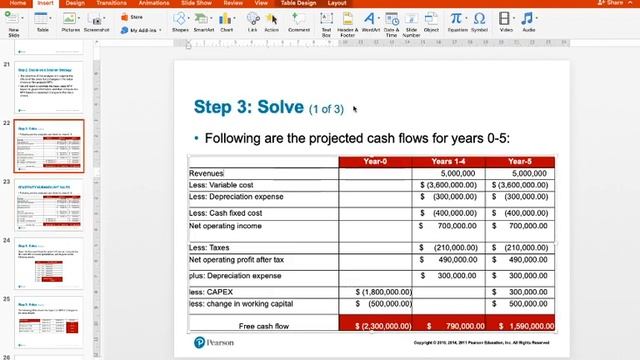Click the Pictures icon
Image resolution: width=640 pixels, height=360 pixels.
click(x=69, y=19)
